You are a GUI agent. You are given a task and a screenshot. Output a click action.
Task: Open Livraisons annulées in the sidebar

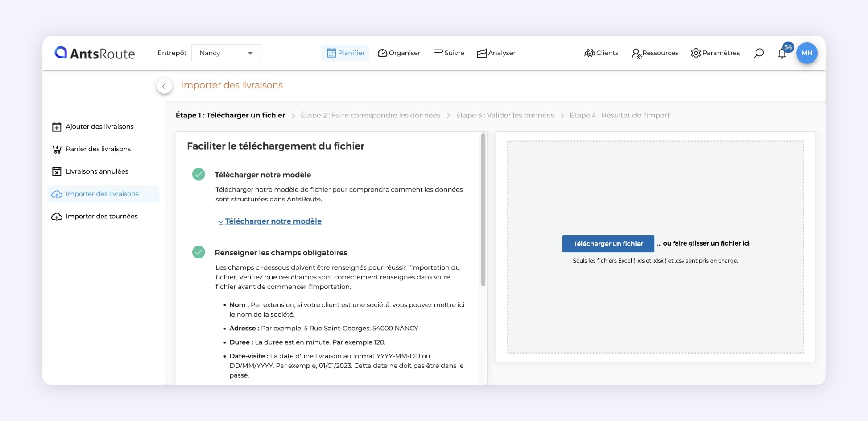coord(97,171)
